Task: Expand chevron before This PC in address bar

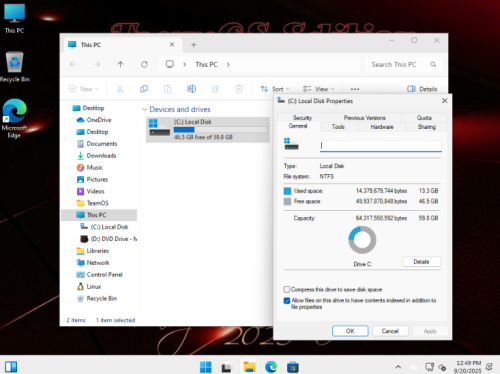Action: (184, 64)
